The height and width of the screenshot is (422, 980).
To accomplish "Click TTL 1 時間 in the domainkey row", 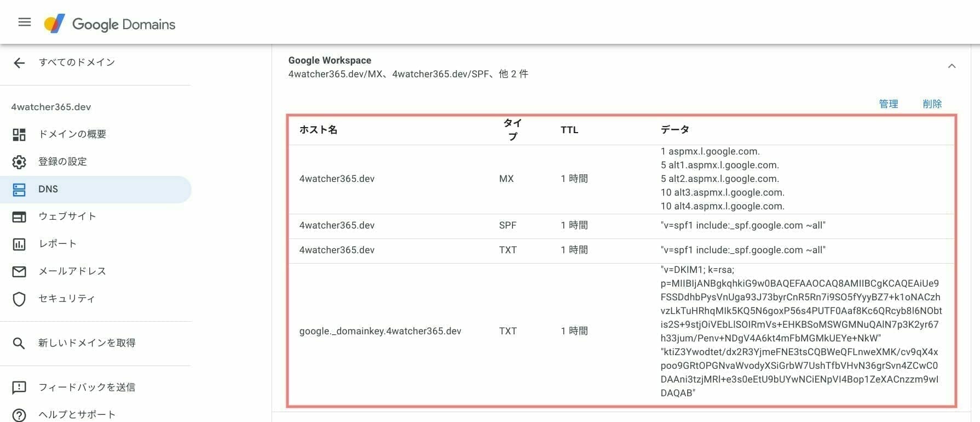I will click(x=574, y=331).
